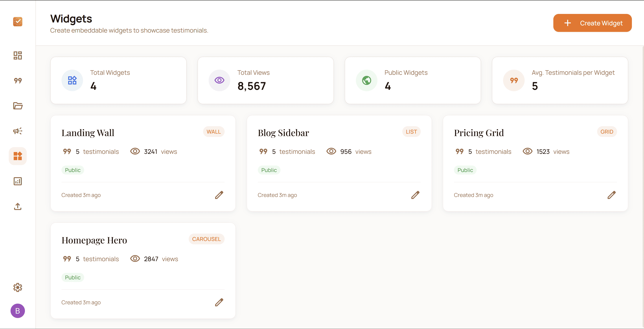644x329 pixels.
Task: Edit the Blog Sidebar widget
Action: coord(415,195)
